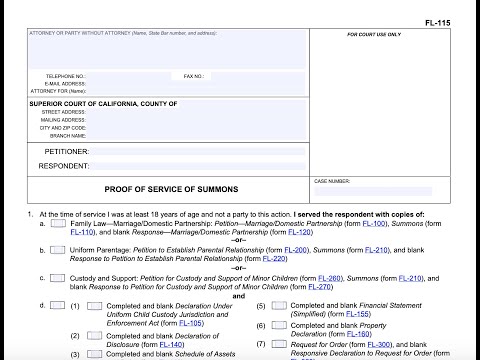Click the 'FL-115' form number text
Screen dimensions: 480x360
(x=438, y=23)
